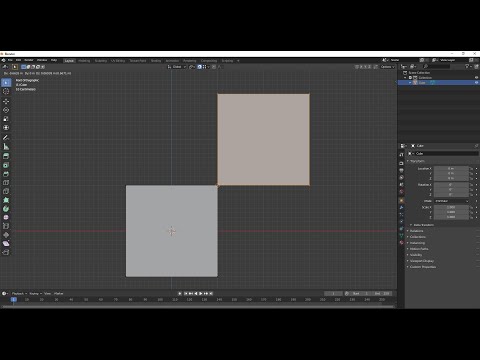
Task: Open Render properties tab
Action: point(401,163)
